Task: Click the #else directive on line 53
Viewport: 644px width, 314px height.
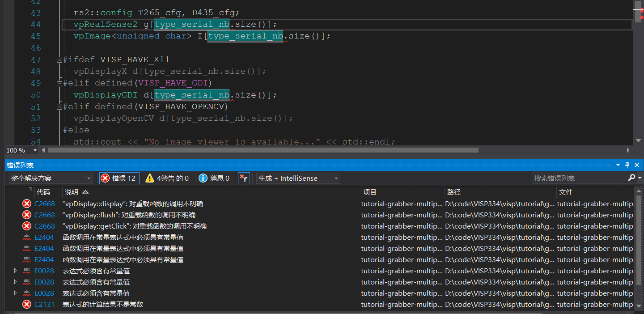Action: pyautogui.click(x=76, y=130)
